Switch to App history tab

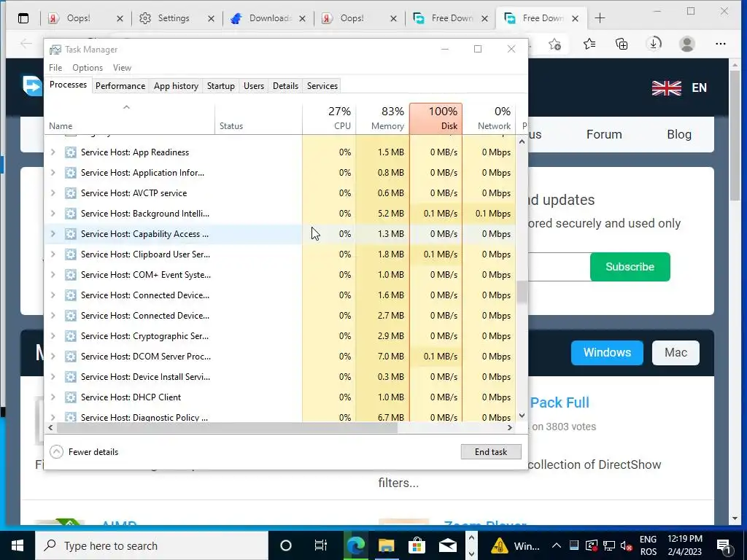pyautogui.click(x=176, y=86)
